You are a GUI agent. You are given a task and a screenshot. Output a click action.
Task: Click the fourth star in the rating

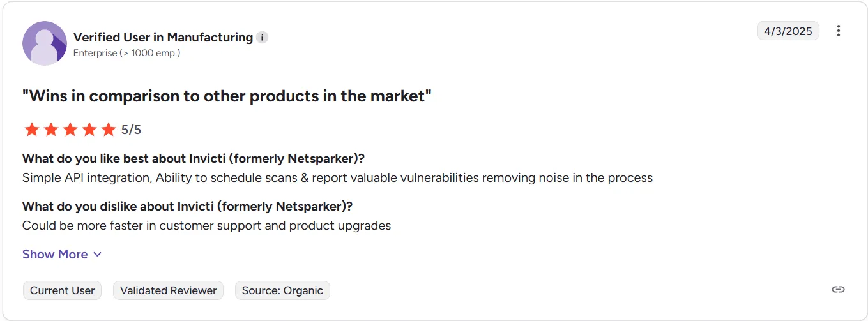coord(89,130)
